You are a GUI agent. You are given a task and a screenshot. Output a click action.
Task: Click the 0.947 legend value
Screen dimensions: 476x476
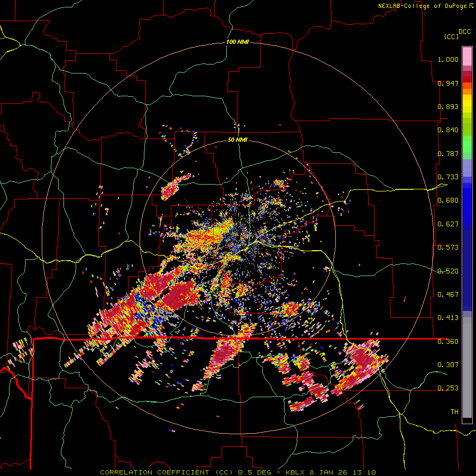click(448, 83)
